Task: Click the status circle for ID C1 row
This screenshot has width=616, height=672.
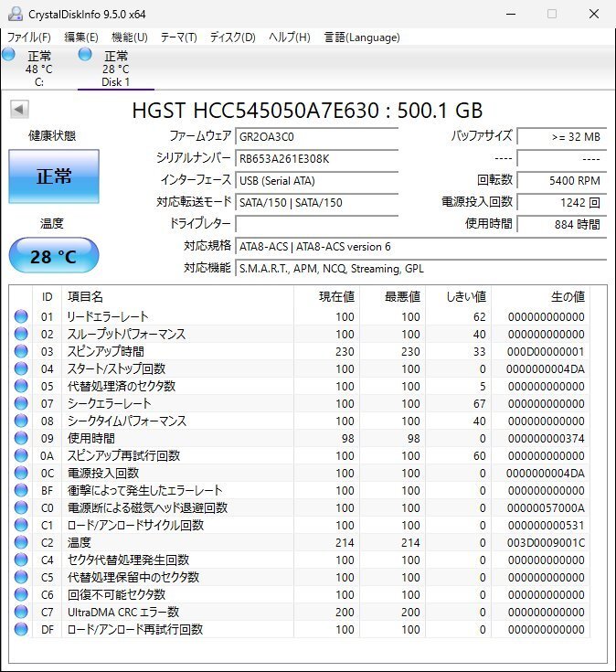Action: [21, 525]
